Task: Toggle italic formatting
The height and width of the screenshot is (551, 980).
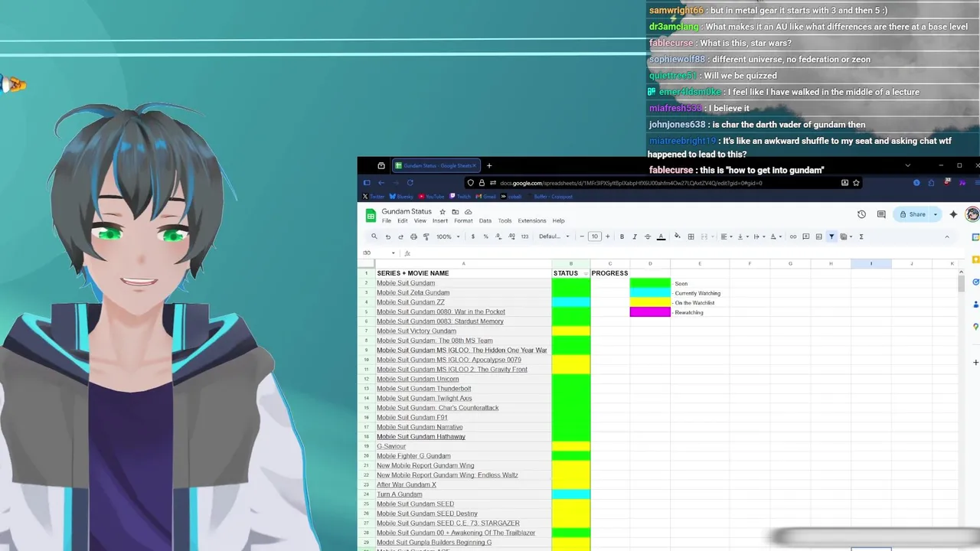Action: [x=635, y=236]
